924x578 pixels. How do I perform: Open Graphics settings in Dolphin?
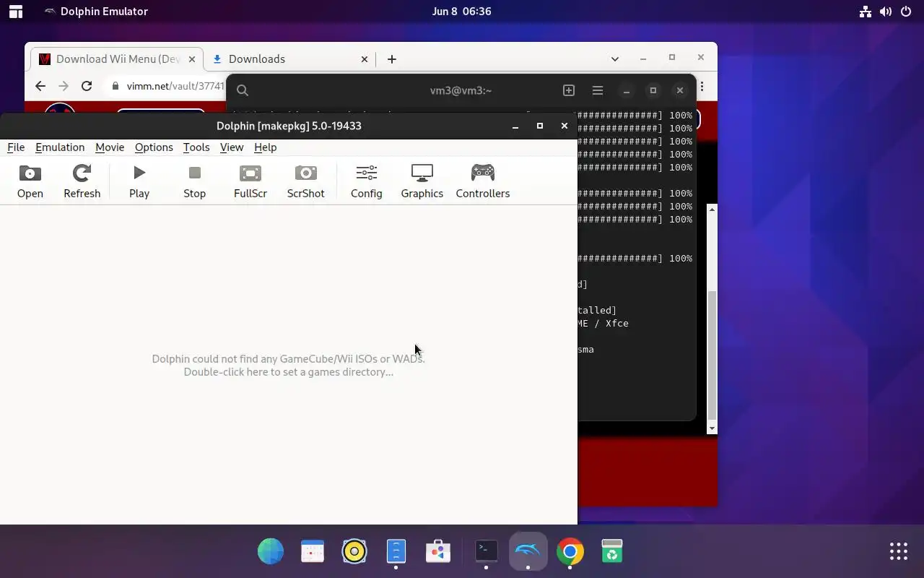point(422,181)
